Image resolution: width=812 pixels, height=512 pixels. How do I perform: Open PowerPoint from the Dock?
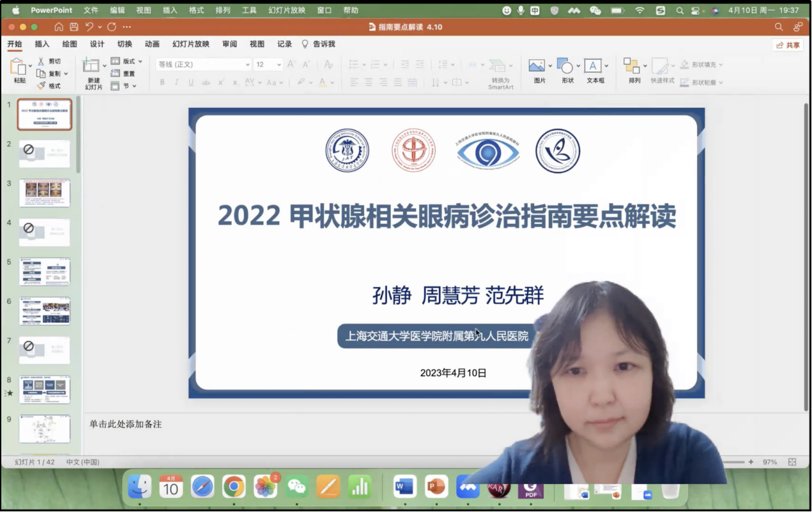(436, 487)
